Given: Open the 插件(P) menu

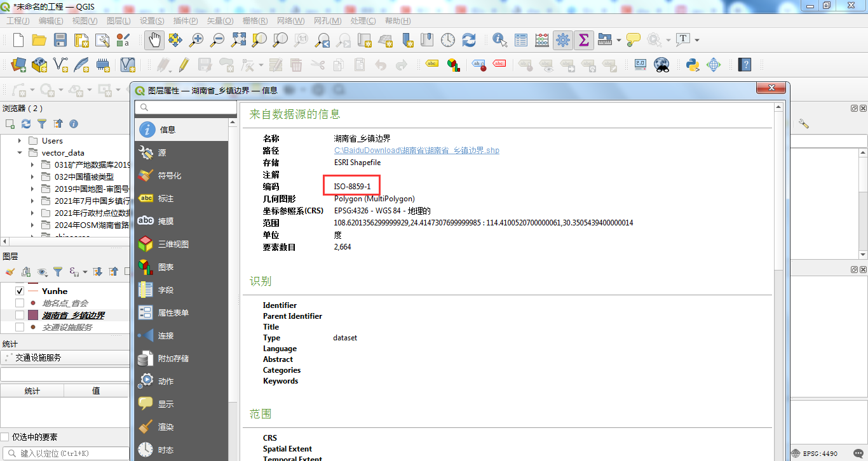Looking at the screenshot, I should [x=186, y=20].
